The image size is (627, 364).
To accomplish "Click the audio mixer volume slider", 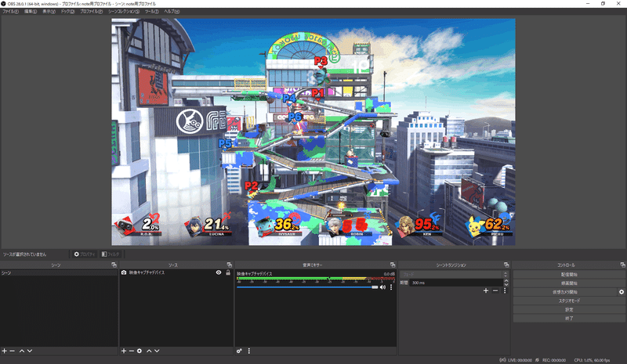I will [307, 287].
